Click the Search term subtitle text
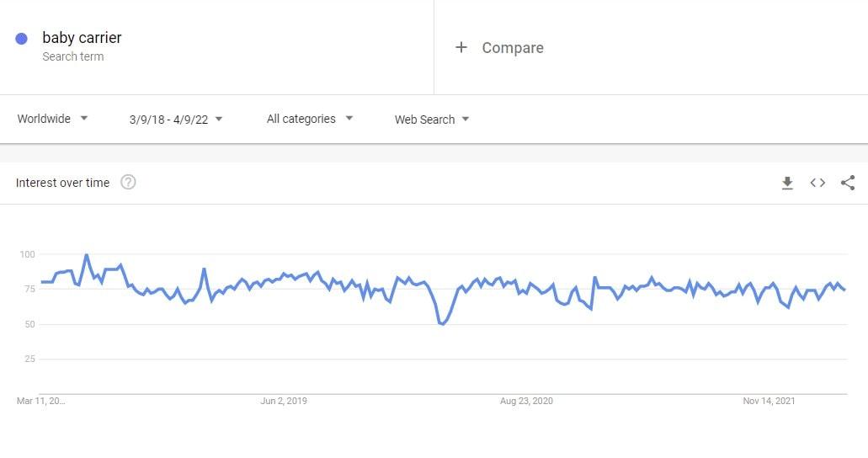 click(73, 56)
